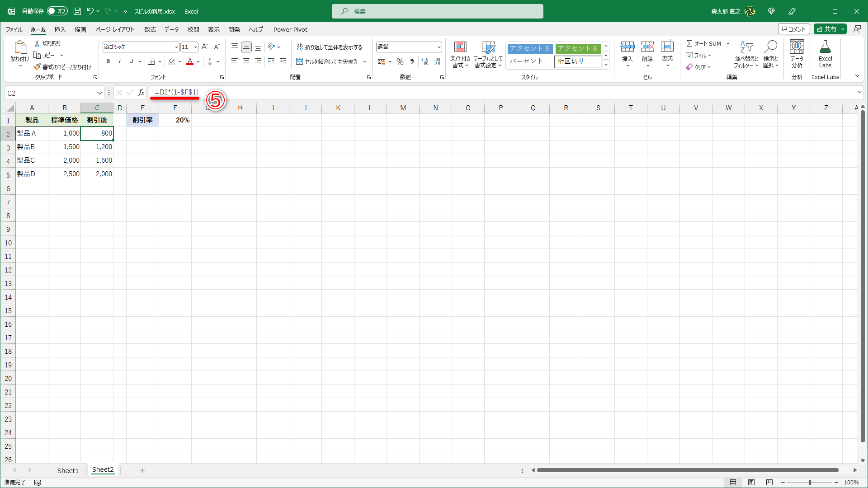868x488 pixels.
Task: Apply percent style to cell
Action: point(400,61)
